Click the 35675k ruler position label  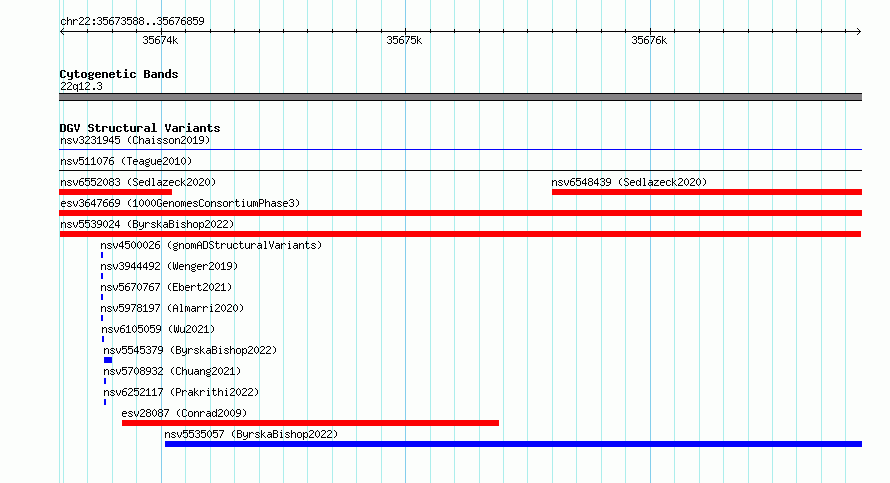pos(404,40)
